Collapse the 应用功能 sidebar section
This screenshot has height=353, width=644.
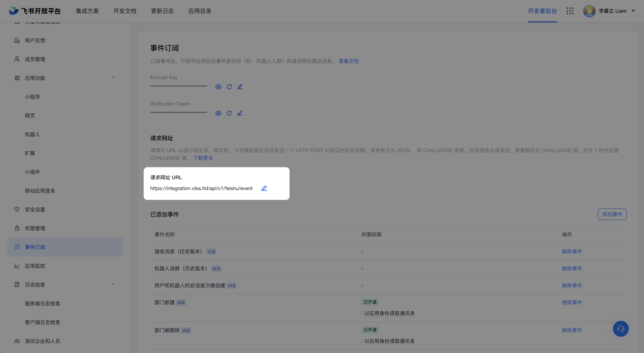click(x=113, y=78)
